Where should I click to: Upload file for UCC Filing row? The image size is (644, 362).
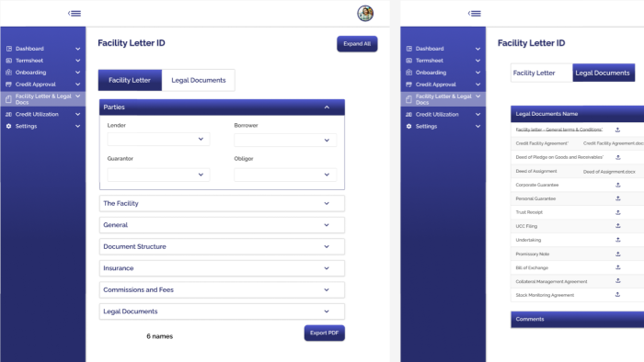click(617, 226)
